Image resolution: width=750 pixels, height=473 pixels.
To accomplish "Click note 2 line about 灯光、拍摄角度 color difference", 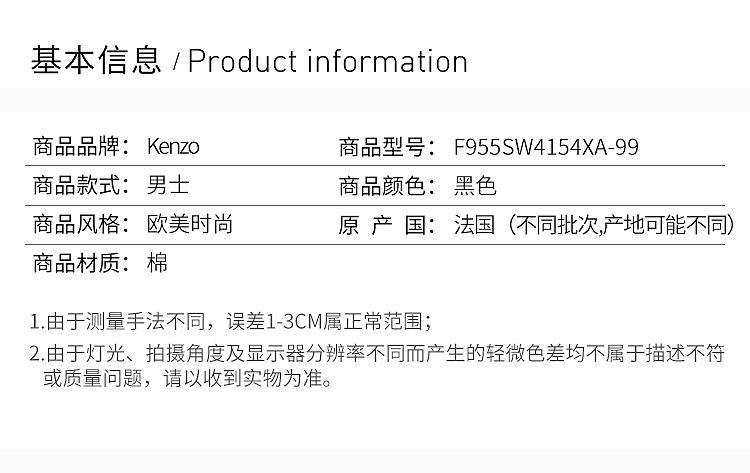I will (x=376, y=353).
